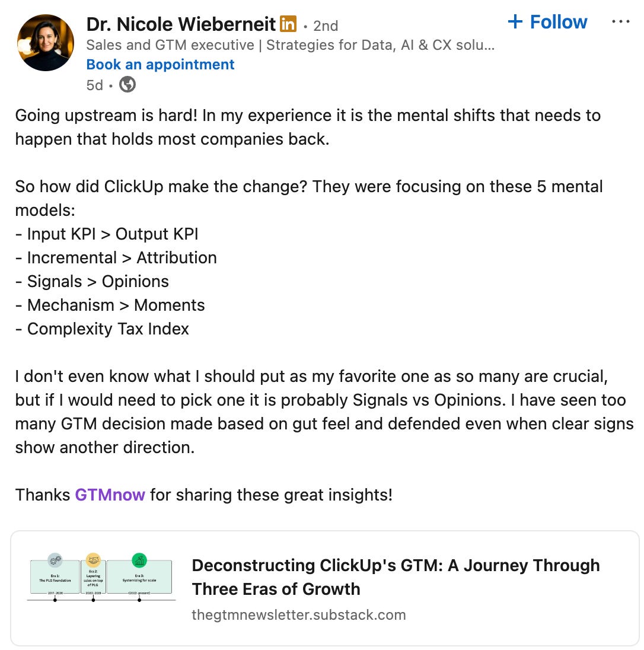Click the Sales and GTM executive headline
Viewport: 644px width, 650px height.
(291, 44)
